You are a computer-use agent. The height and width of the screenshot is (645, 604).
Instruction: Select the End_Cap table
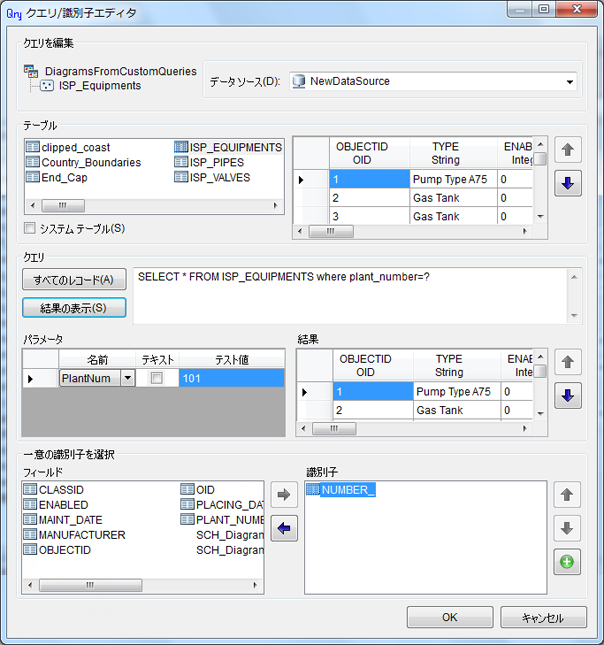coord(64,178)
